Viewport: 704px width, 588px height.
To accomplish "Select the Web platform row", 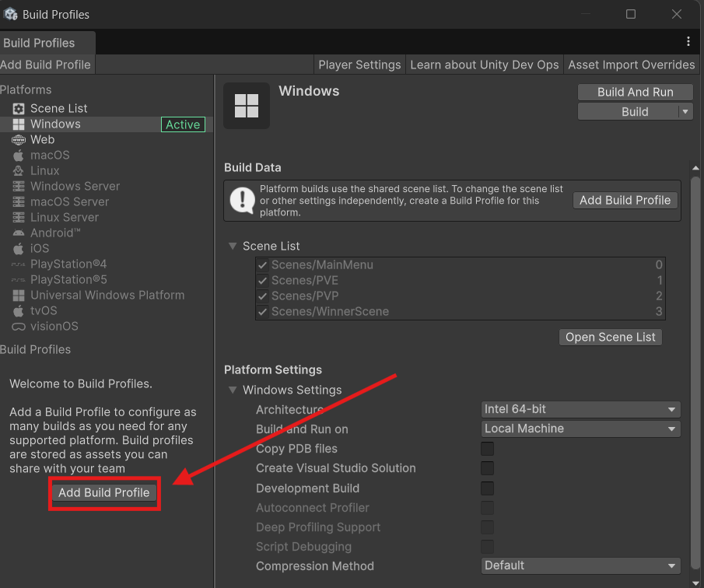I will (x=106, y=139).
